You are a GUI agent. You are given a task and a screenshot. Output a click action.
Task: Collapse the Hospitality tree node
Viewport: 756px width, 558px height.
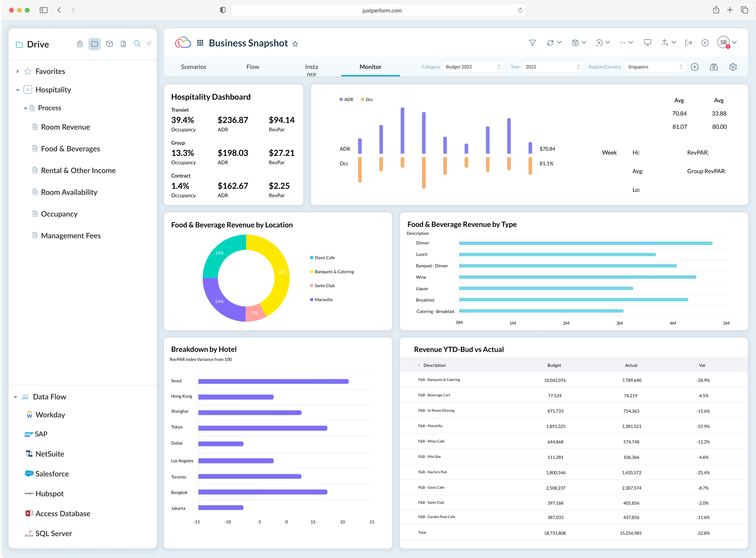coord(18,90)
